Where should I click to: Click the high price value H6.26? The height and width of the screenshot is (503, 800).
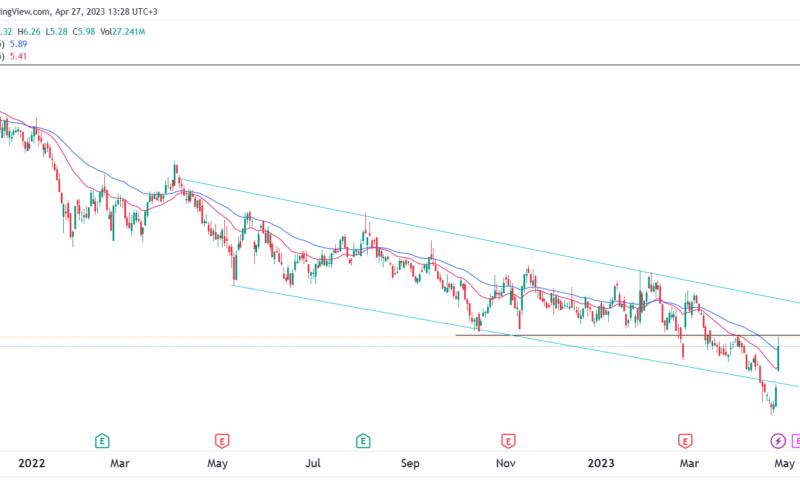29,32
